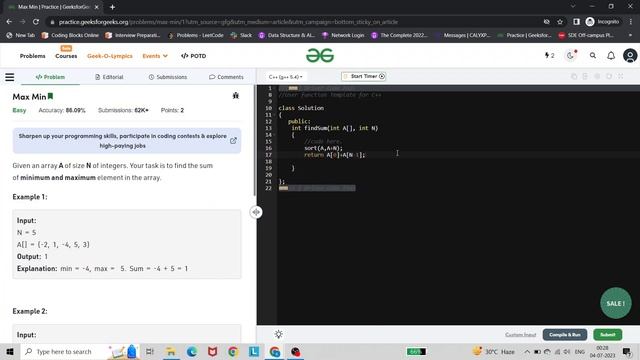Open File Explorer from the taskbar

click(171, 351)
